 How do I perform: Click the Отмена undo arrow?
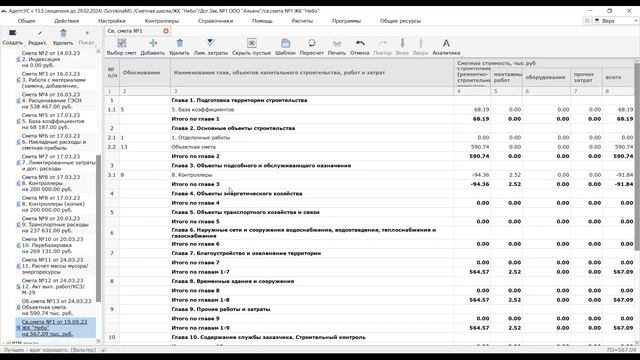(x=360, y=43)
